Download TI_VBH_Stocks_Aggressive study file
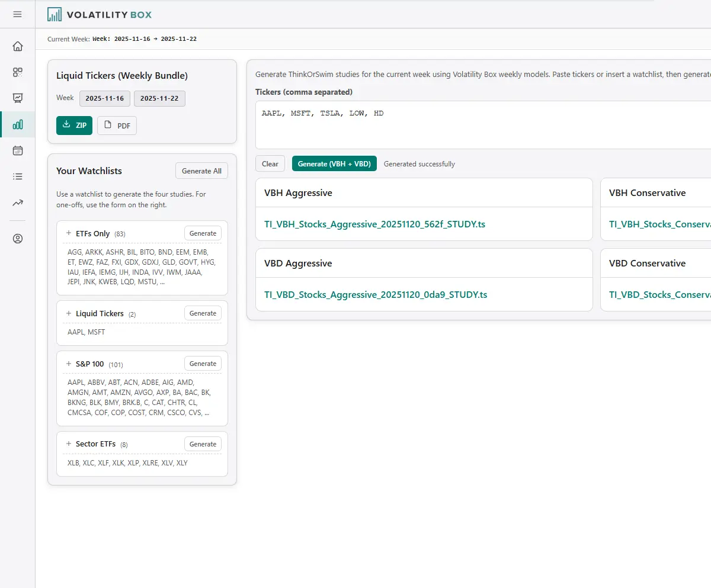Screen dimensions: 711x588 click(x=375, y=224)
